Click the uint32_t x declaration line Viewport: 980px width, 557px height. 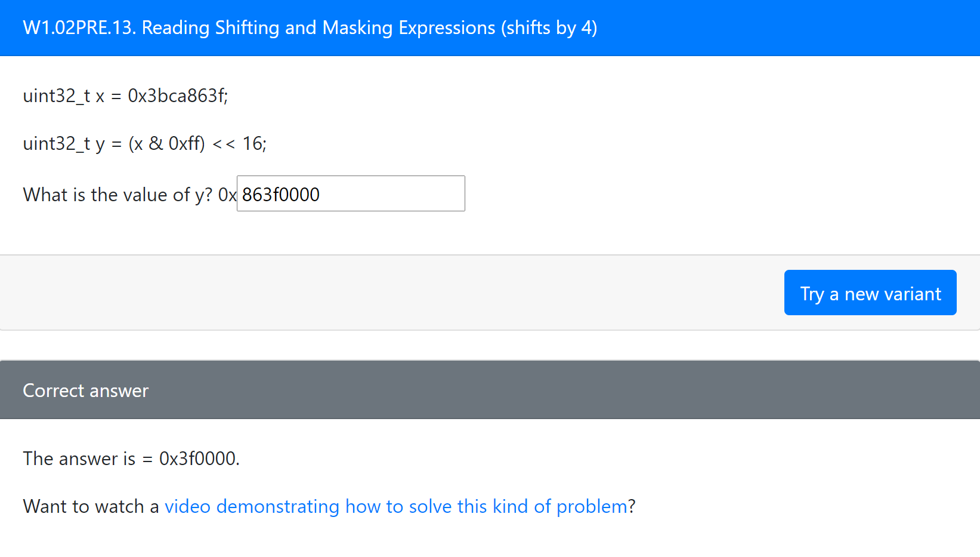pyautogui.click(x=125, y=96)
